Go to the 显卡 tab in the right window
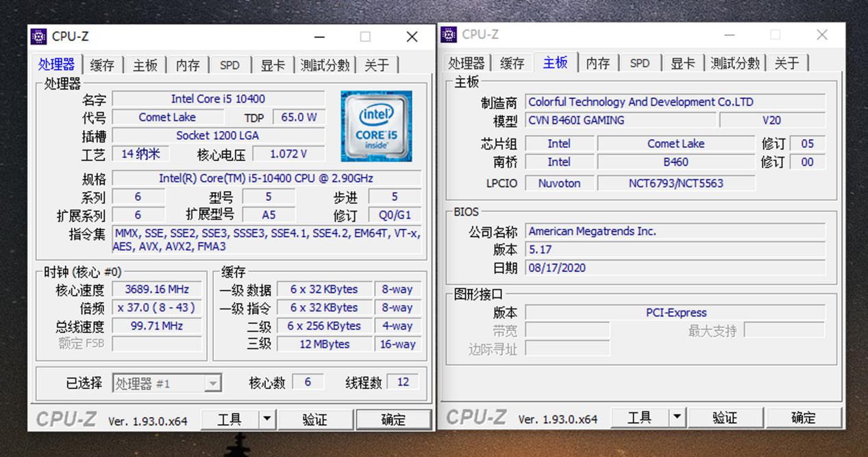 click(682, 63)
